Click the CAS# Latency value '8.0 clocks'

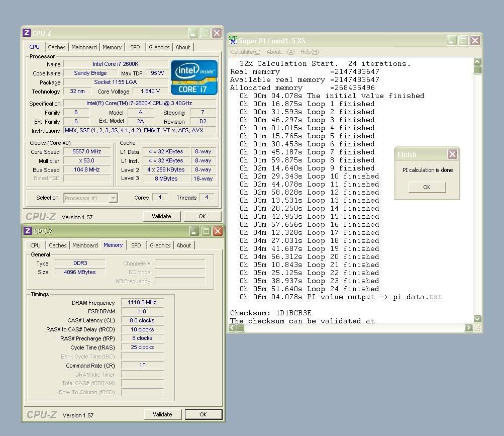142,320
